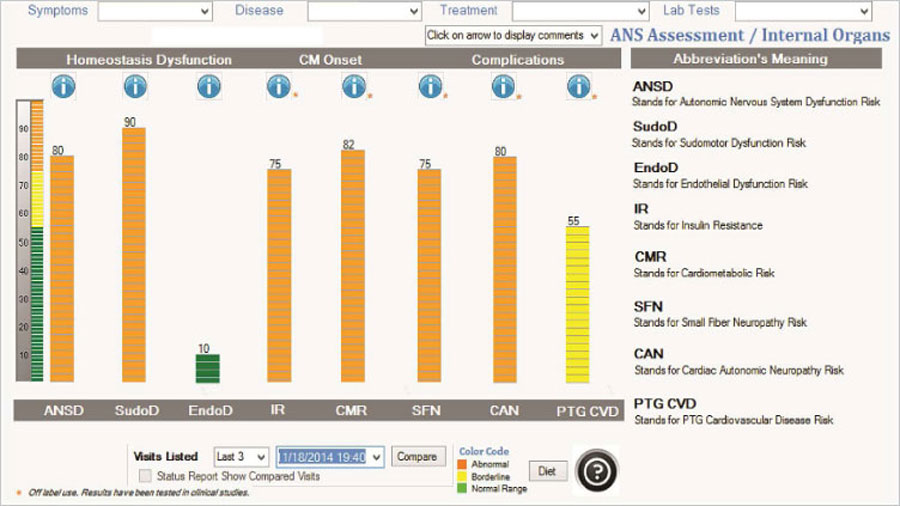
Task: Open info icon above CMR bar
Action: tap(354, 87)
